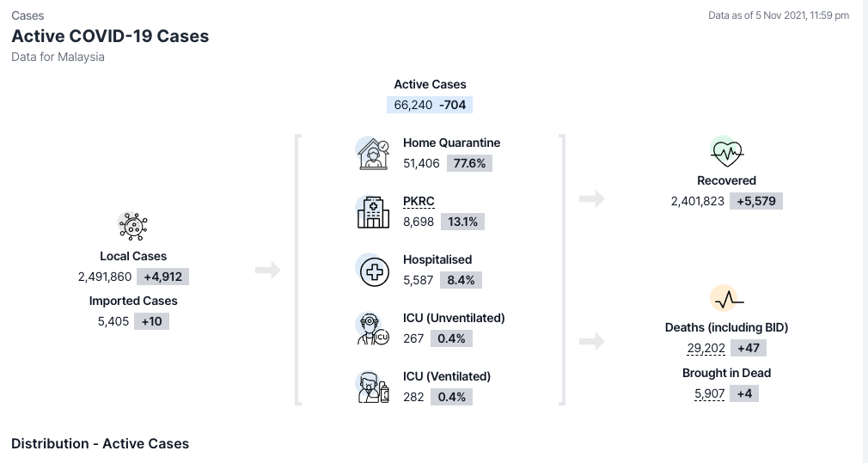The height and width of the screenshot is (463, 868).
Task: Click the Active COVID-19 Cases heading
Action: click(x=110, y=36)
